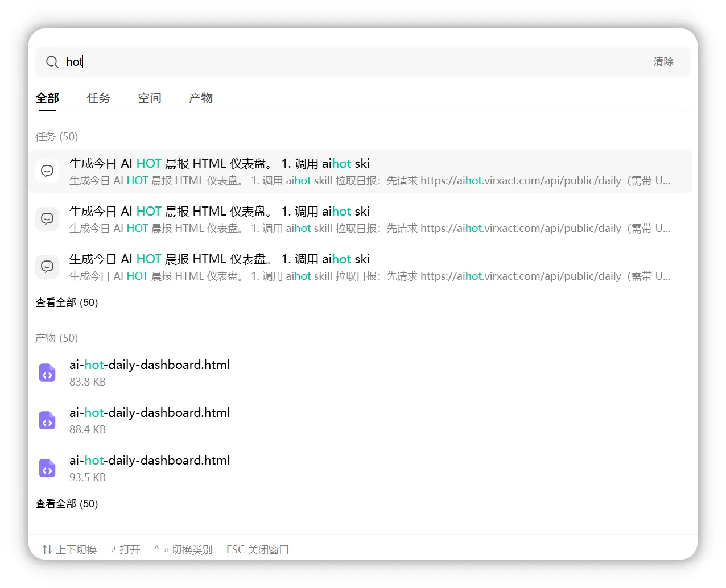Click the 88.4 KB size label

tap(88, 430)
